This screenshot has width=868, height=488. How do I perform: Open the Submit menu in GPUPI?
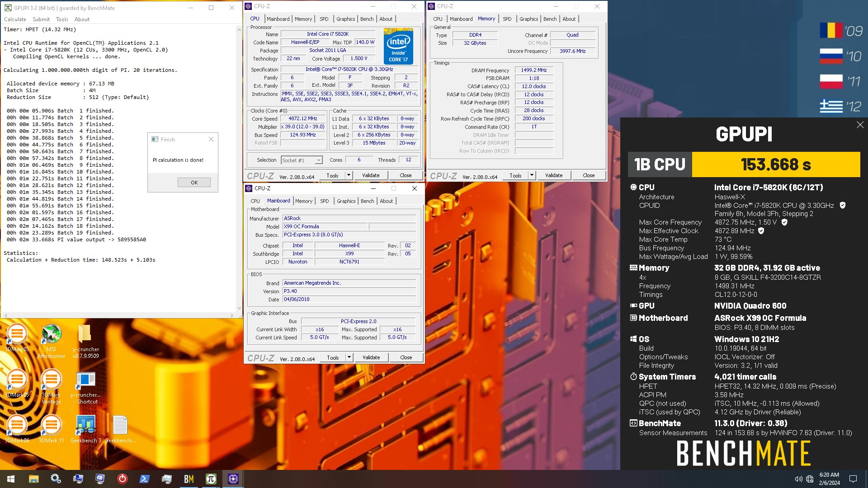pyautogui.click(x=41, y=19)
